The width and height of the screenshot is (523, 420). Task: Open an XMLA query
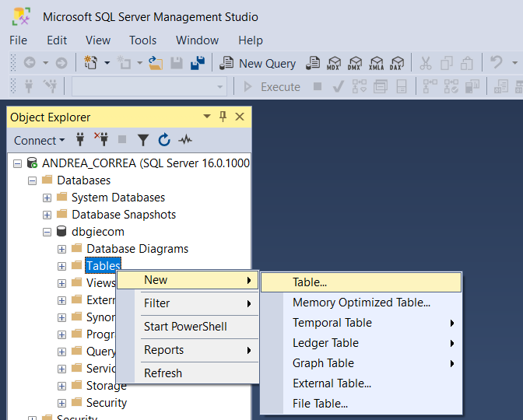(376, 63)
